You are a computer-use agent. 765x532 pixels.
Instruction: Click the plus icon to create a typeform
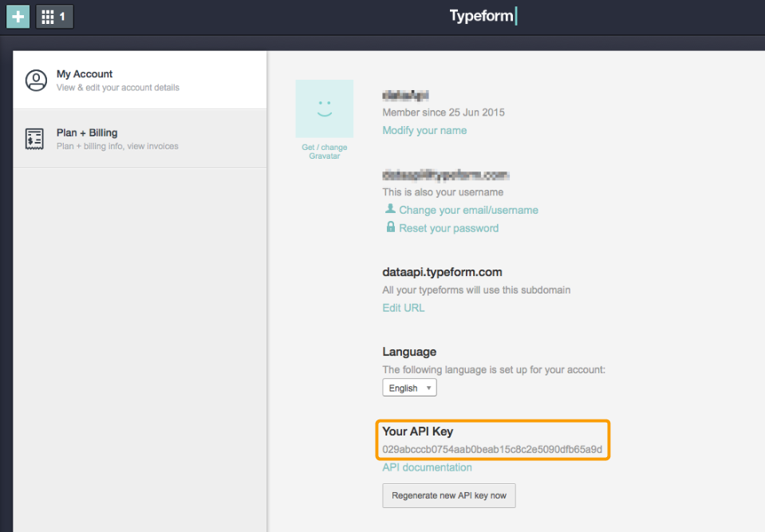tap(18, 16)
